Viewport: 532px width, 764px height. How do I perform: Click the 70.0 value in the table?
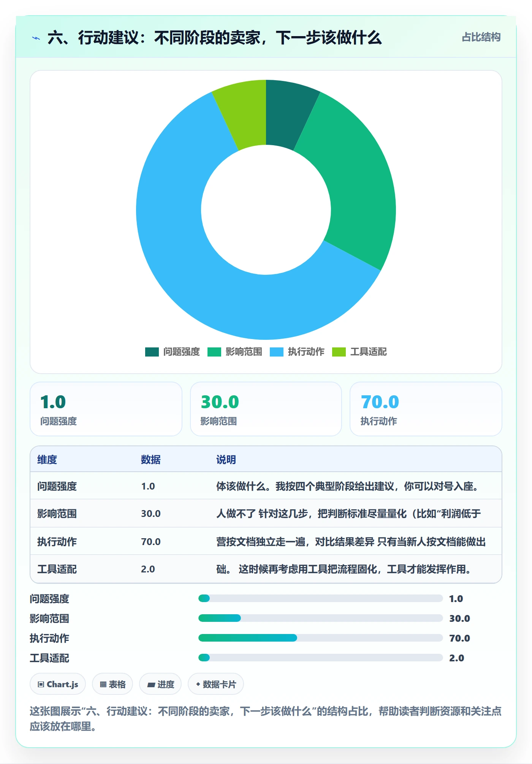[151, 542]
